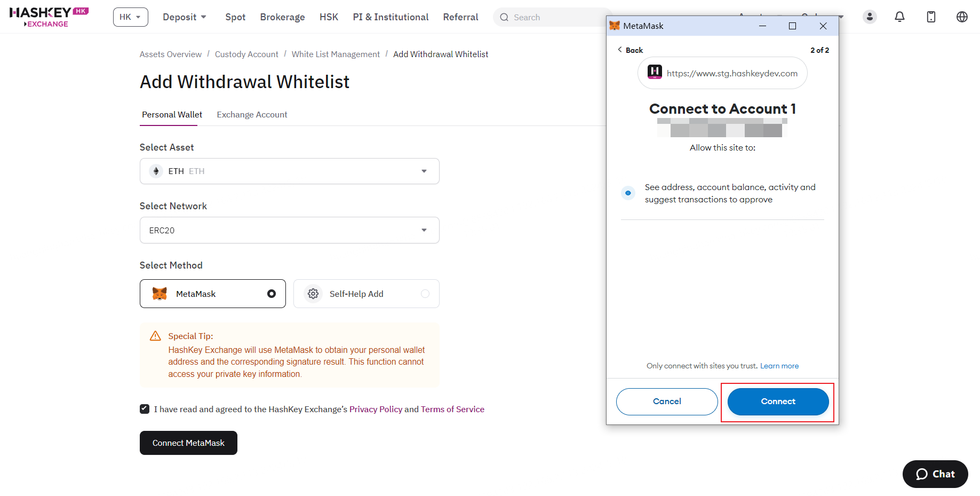Go to Assets Overview breadcrumb
The width and height of the screenshot is (980, 496).
(171, 54)
